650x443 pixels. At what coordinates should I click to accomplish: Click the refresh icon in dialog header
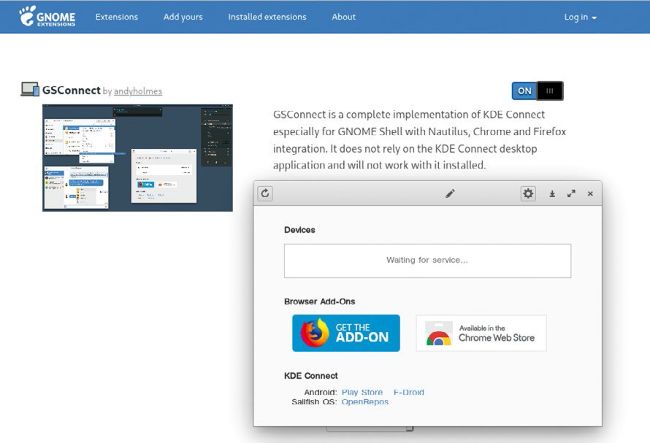pyautogui.click(x=264, y=194)
